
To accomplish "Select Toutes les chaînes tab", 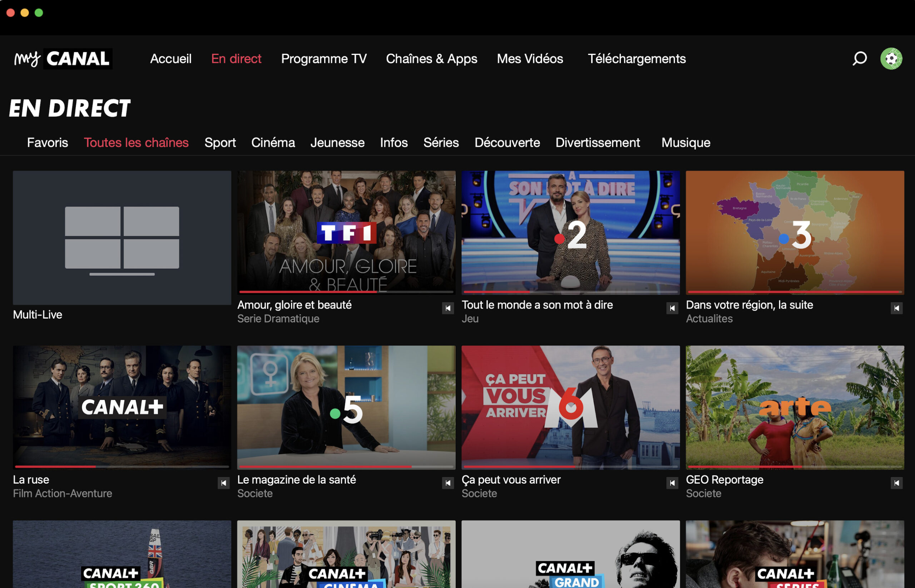I will 137,143.
